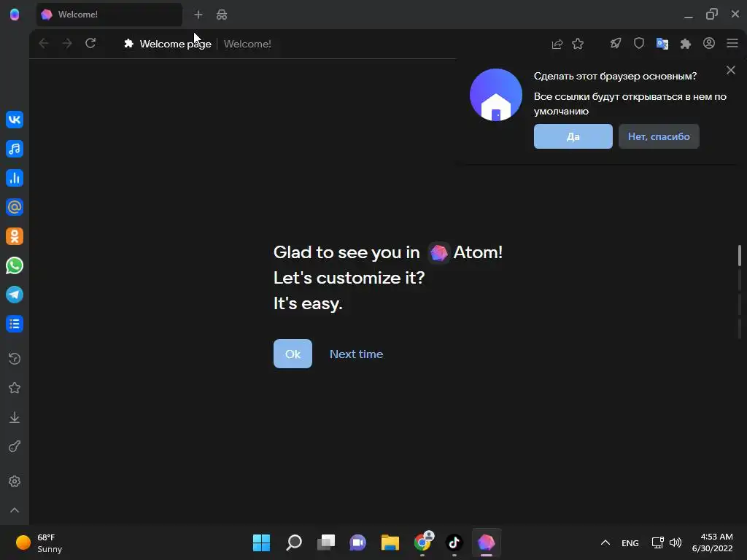Open settings gear in the sidebar
This screenshot has height=560, width=747.
click(15, 481)
